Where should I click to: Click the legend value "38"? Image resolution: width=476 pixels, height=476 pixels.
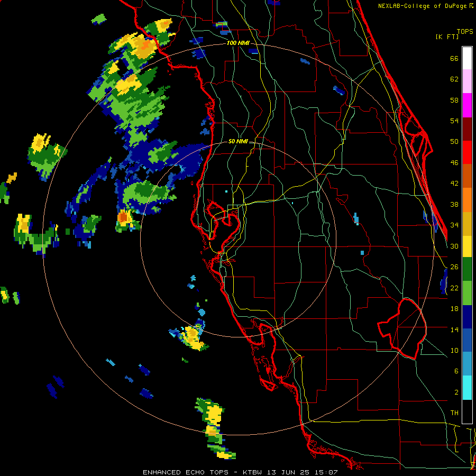click(454, 204)
